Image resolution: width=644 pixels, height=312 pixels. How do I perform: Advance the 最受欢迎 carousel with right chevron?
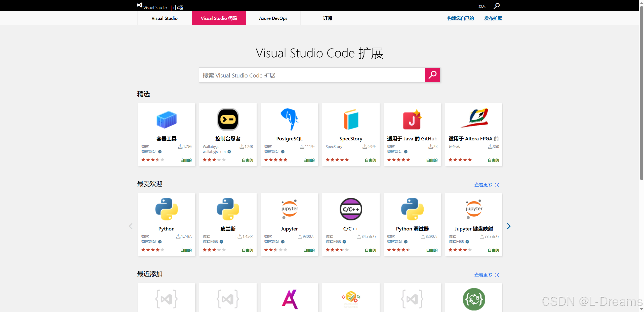[509, 226]
